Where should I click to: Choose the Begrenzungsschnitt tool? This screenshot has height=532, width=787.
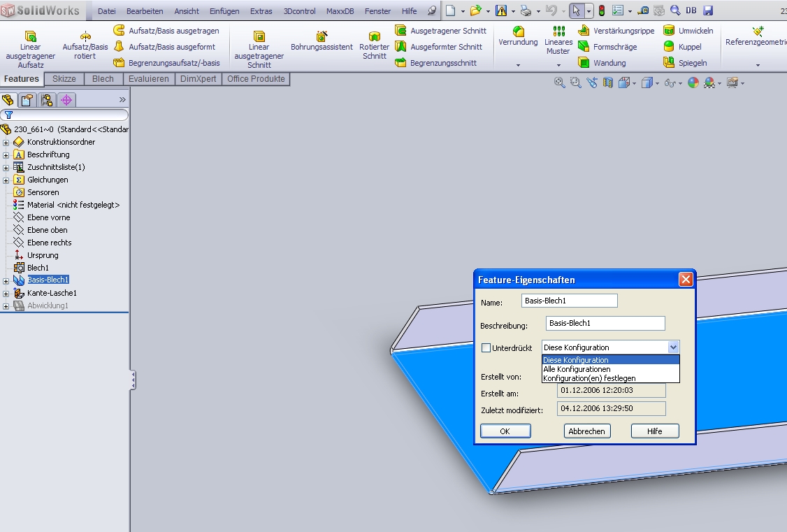coord(435,63)
